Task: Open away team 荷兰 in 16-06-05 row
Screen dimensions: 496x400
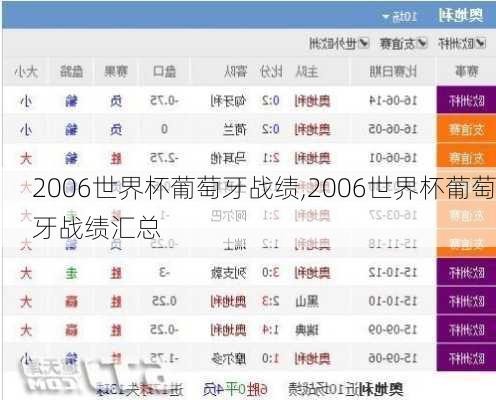Action: [235, 129]
